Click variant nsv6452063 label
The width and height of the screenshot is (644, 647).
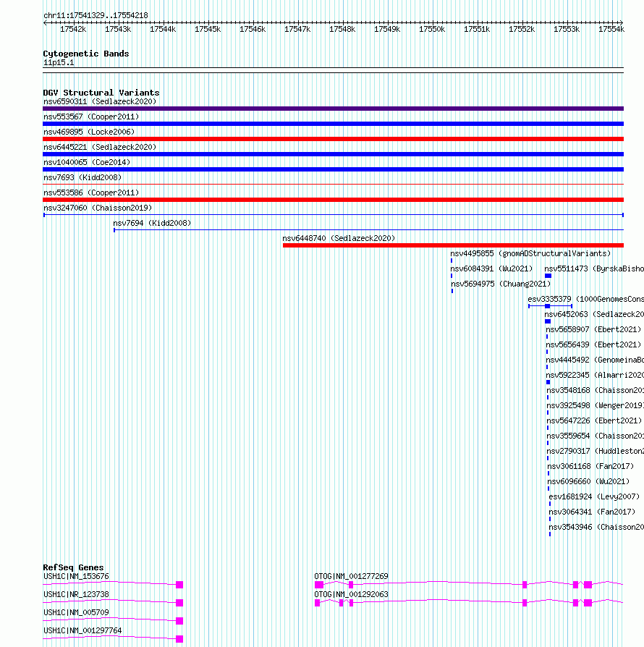[594, 314]
